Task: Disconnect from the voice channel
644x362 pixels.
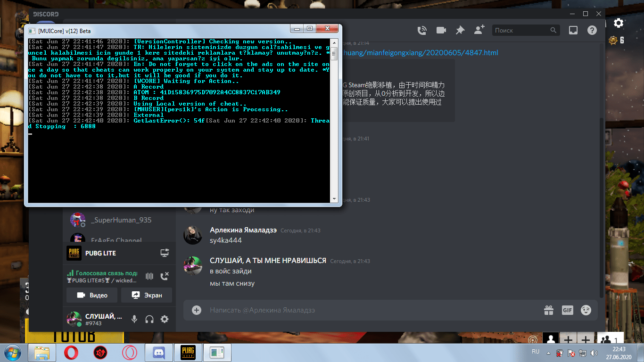Action: coord(165,277)
